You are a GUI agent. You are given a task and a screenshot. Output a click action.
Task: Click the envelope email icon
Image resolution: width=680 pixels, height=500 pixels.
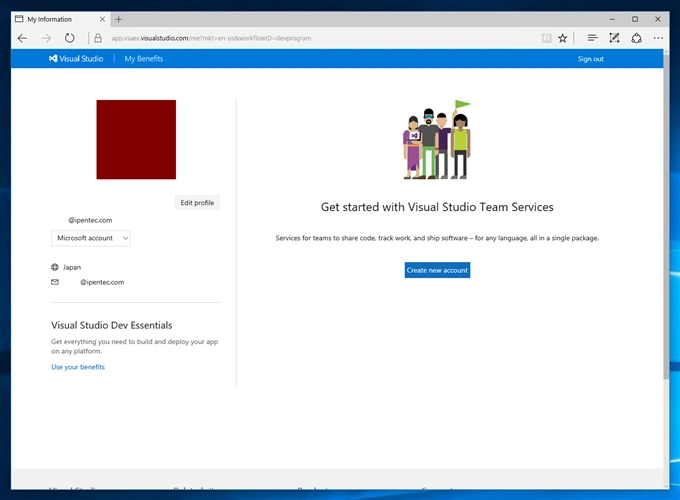55,282
